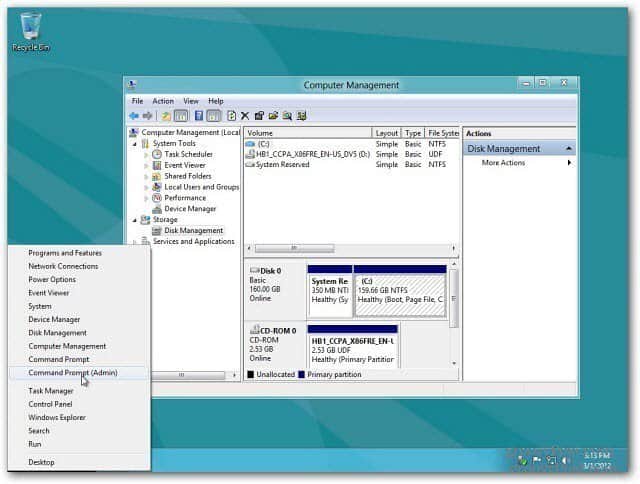
Task: Click the Refresh toolbar icon
Action: point(231,116)
